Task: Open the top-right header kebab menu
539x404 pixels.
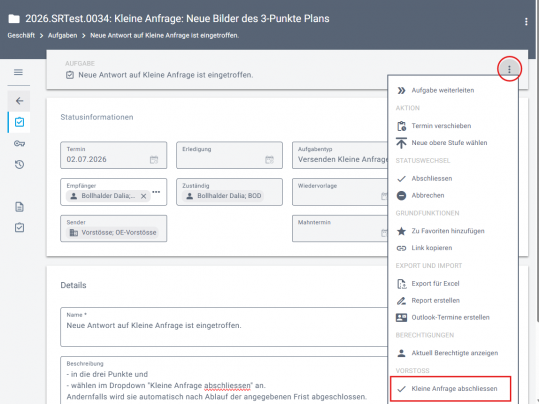Action: click(x=526, y=22)
